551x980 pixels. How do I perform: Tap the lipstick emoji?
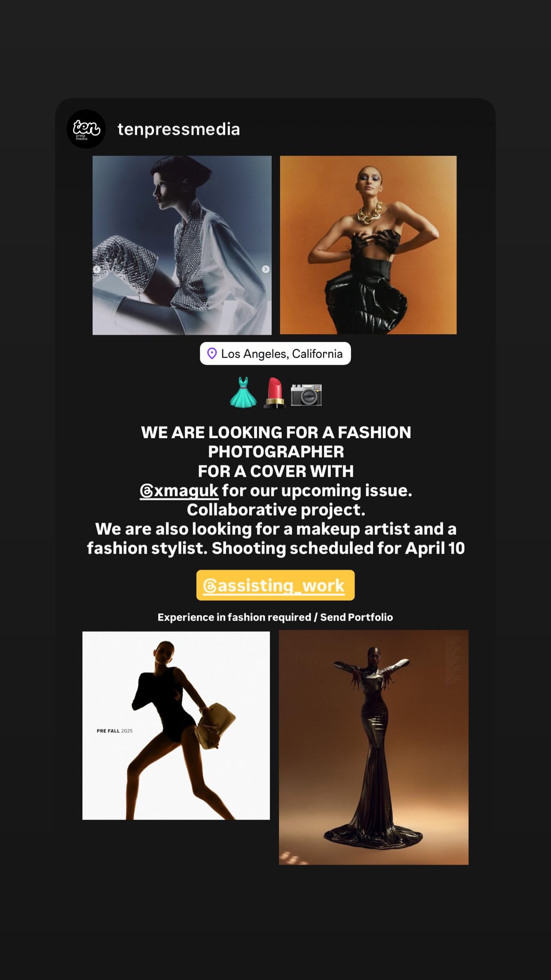pos(274,392)
